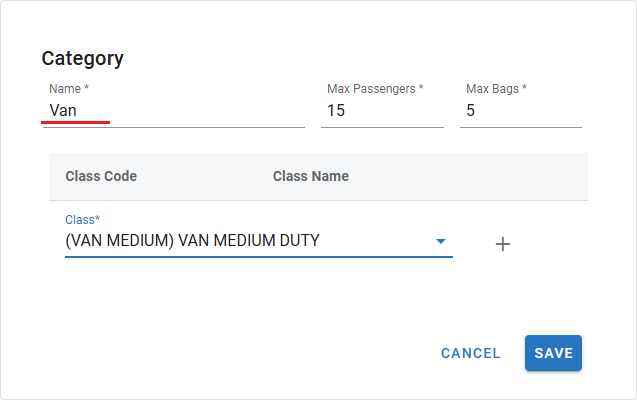The height and width of the screenshot is (400, 637).
Task: Place cursor after the text 'Van'
Action: [x=78, y=111]
